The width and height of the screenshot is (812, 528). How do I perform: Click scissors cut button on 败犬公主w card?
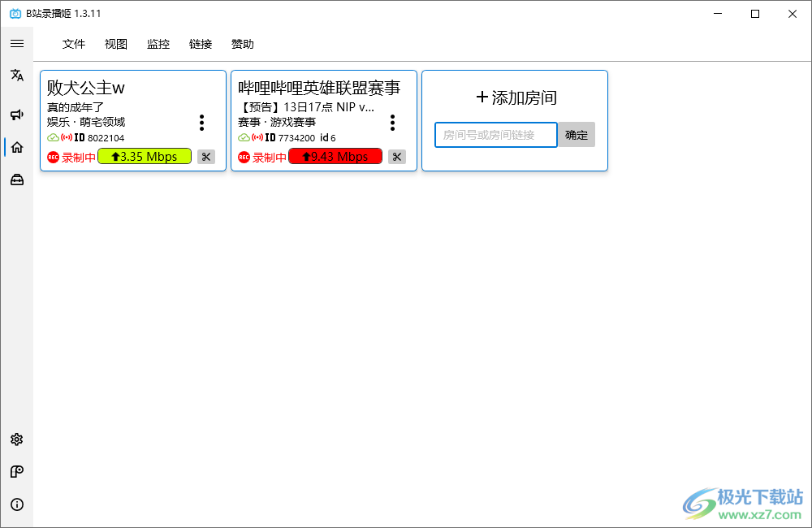[206, 157]
